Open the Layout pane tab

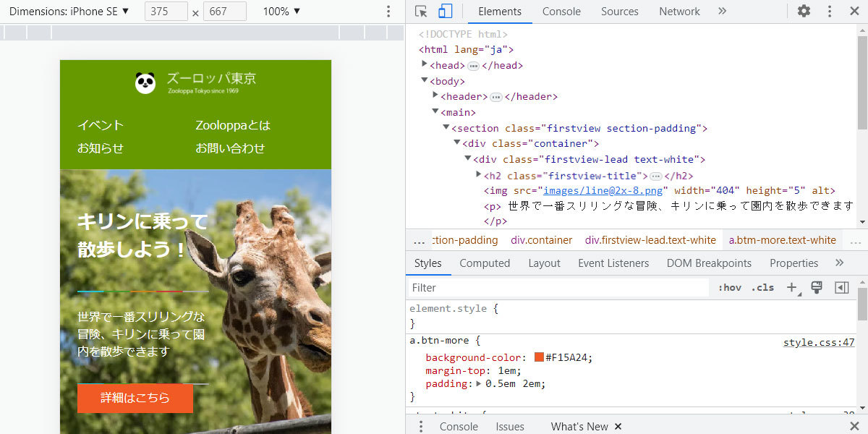pyautogui.click(x=544, y=263)
